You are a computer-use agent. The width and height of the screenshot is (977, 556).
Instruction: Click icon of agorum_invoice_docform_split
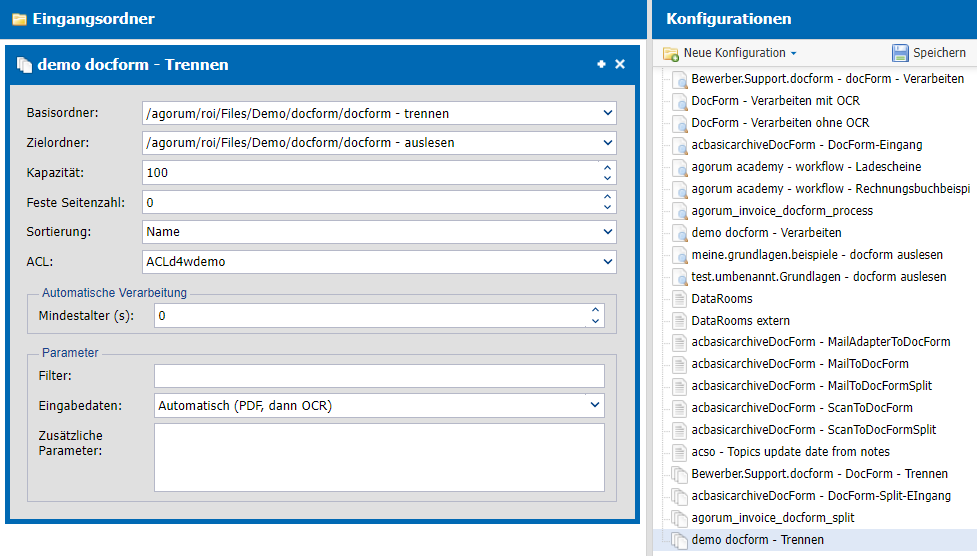(679, 518)
